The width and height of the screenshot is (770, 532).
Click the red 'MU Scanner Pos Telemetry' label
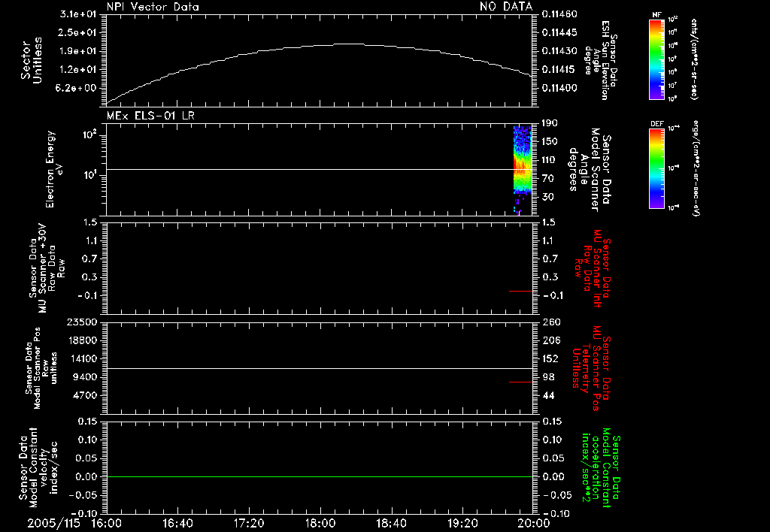591,368
